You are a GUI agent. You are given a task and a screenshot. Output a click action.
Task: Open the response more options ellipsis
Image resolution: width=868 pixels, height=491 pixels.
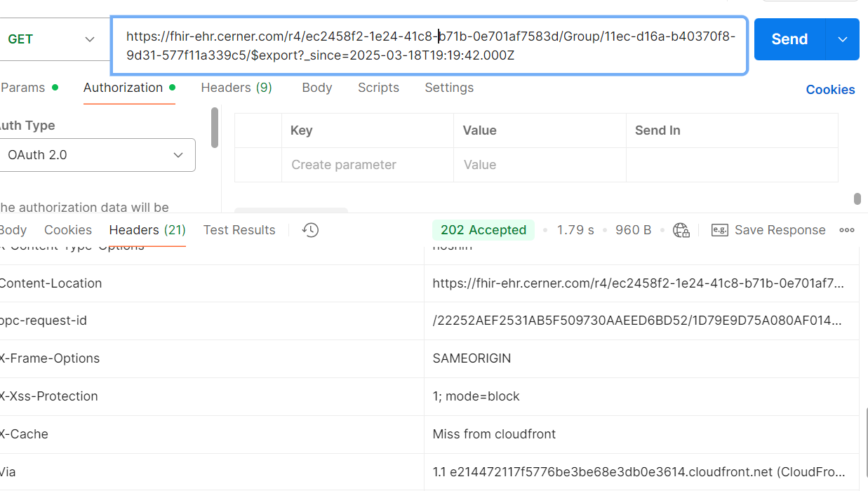(x=847, y=230)
